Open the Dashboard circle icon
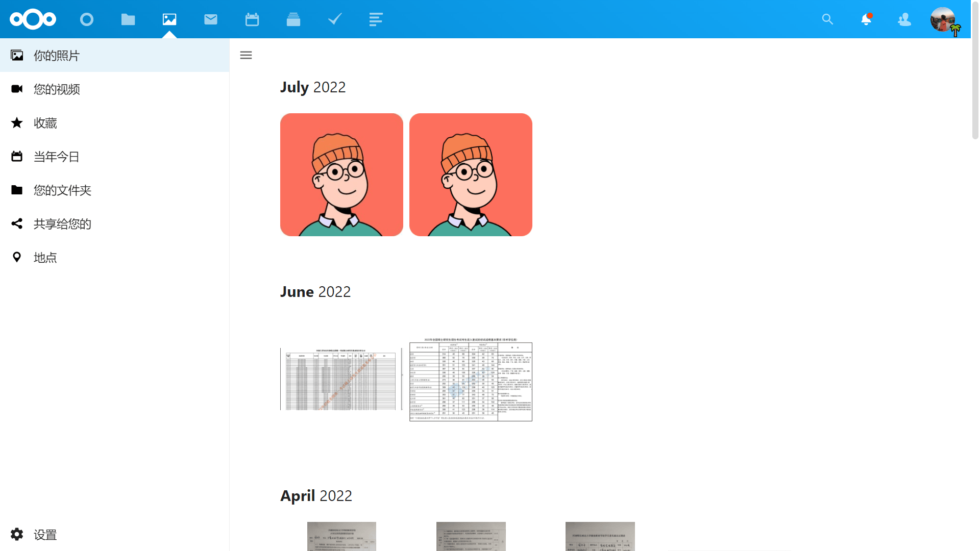 pyautogui.click(x=87, y=19)
